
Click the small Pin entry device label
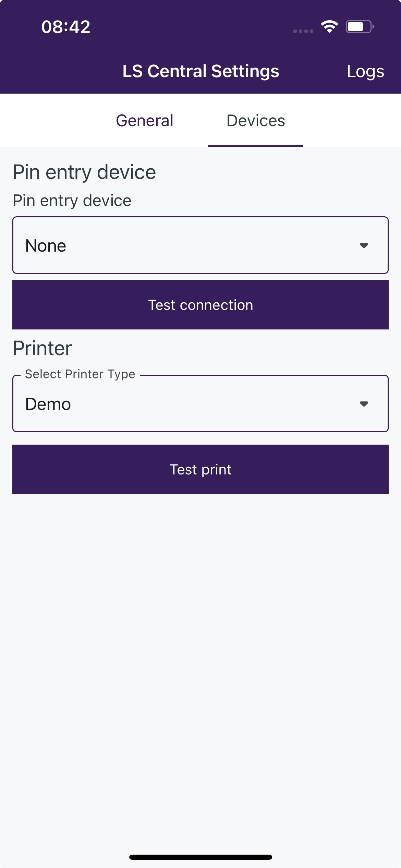[72, 201]
